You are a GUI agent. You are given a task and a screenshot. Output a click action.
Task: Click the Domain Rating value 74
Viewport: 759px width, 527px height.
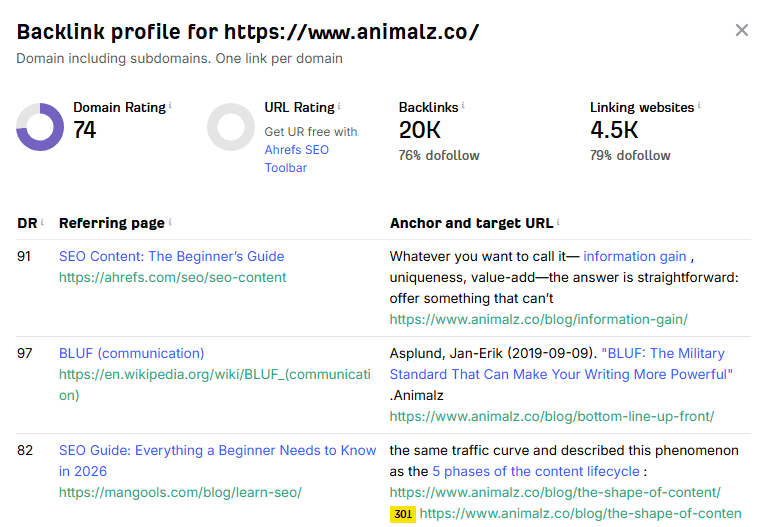tap(85, 130)
